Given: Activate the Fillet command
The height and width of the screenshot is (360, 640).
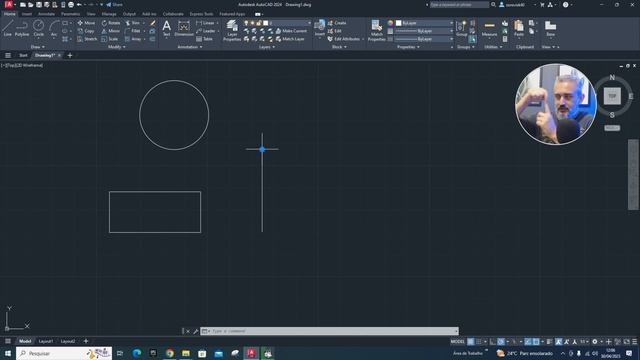Looking at the screenshot, I should click(x=133, y=31).
